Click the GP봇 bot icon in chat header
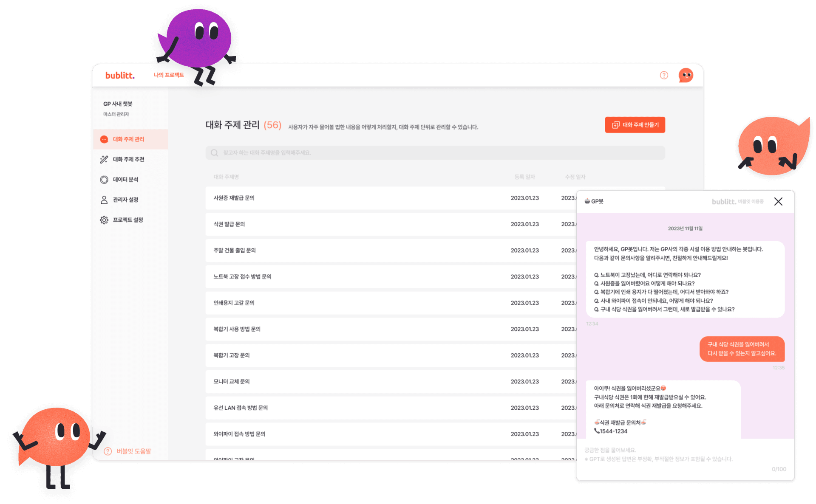The image size is (816, 504). pos(587,201)
